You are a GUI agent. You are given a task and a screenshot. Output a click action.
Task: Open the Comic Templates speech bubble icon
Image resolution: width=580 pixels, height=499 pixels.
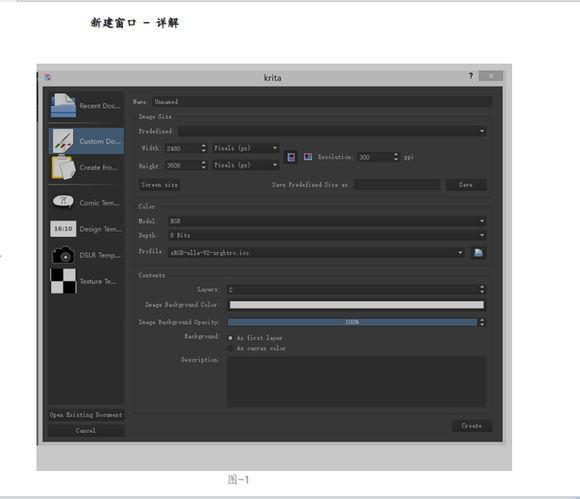pyautogui.click(x=63, y=202)
